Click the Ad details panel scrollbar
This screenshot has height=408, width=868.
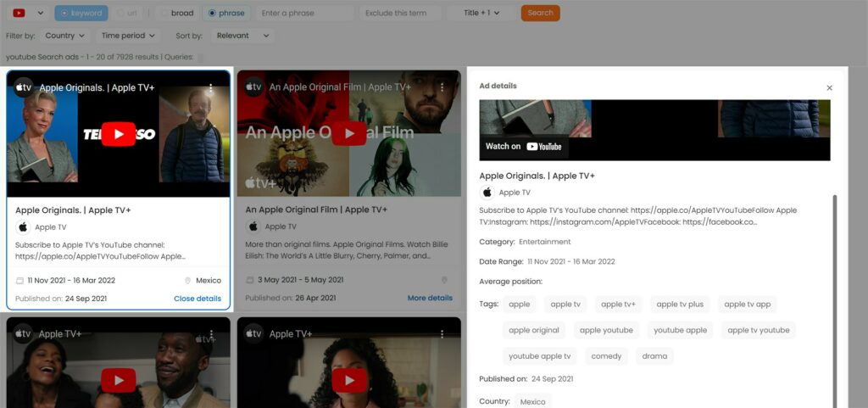834,301
